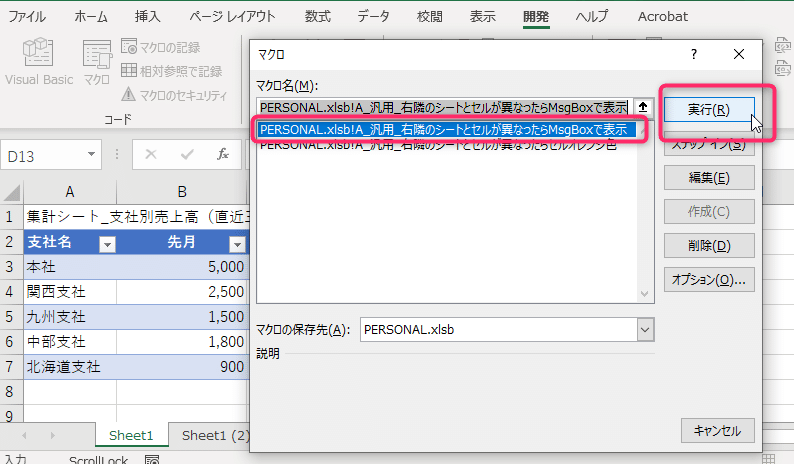
Task: Select the Sheet1 tab
Action: pos(131,435)
